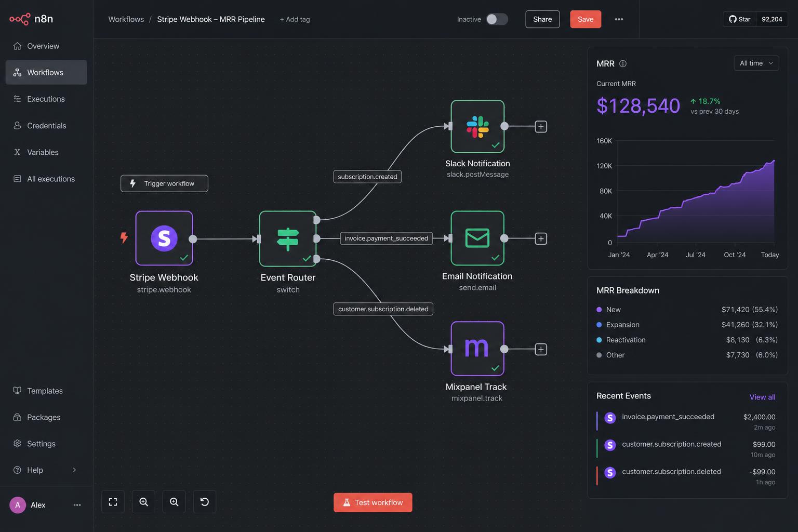Image resolution: width=798 pixels, height=532 pixels.
Task: Click the fit-to-view canvas button
Action: coord(113,502)
